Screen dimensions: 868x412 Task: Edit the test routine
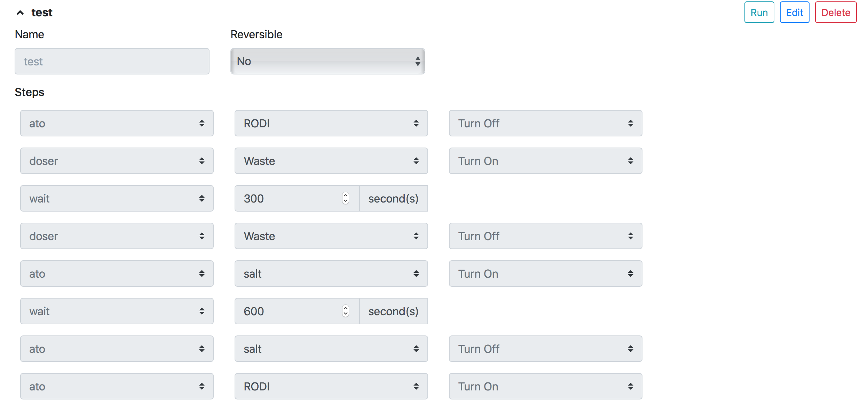coord(794,12)
